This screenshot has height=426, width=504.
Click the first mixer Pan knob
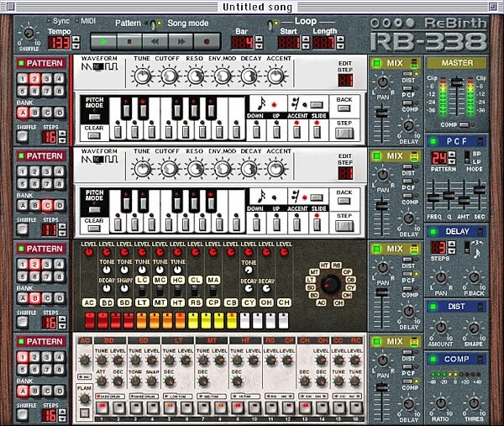coord(382,82)
